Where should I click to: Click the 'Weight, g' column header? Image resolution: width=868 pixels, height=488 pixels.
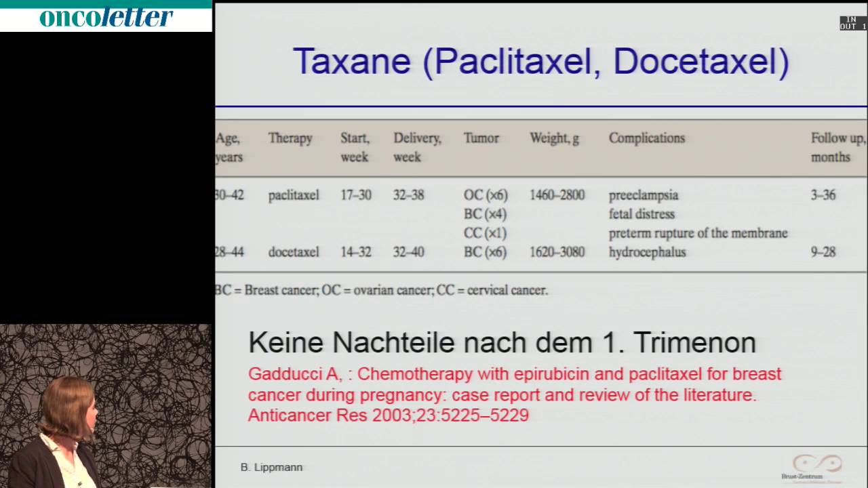pyautogui.click(x=554, y=138)
